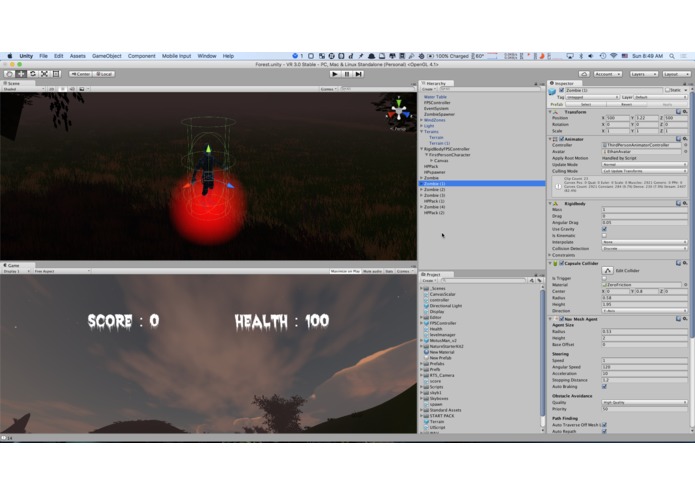This screenshot has height=494, width=695.
Task: Toggle Zombie (1) active checkbox in Inspector
Action: point(562,90)
